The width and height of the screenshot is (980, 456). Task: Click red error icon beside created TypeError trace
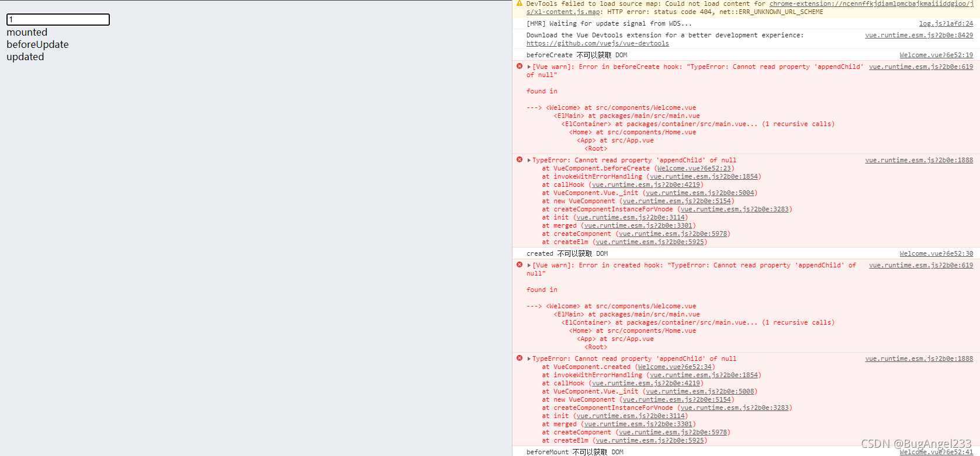pos(520,358)
